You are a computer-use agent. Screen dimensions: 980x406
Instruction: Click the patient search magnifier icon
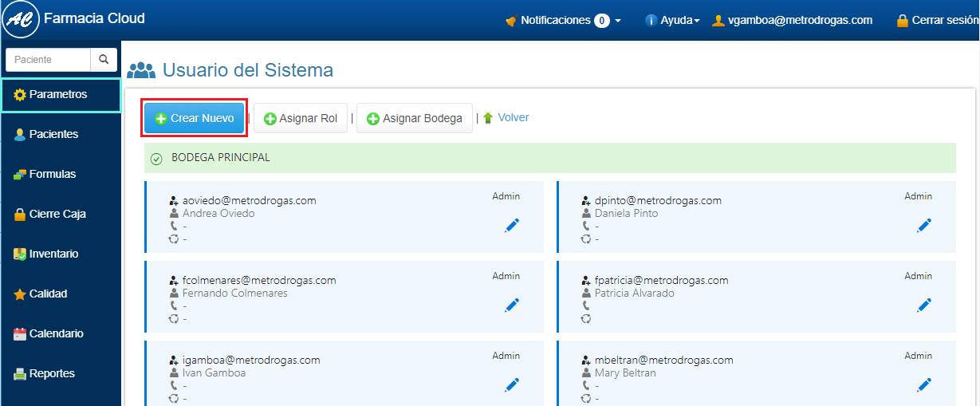[104, 60]
